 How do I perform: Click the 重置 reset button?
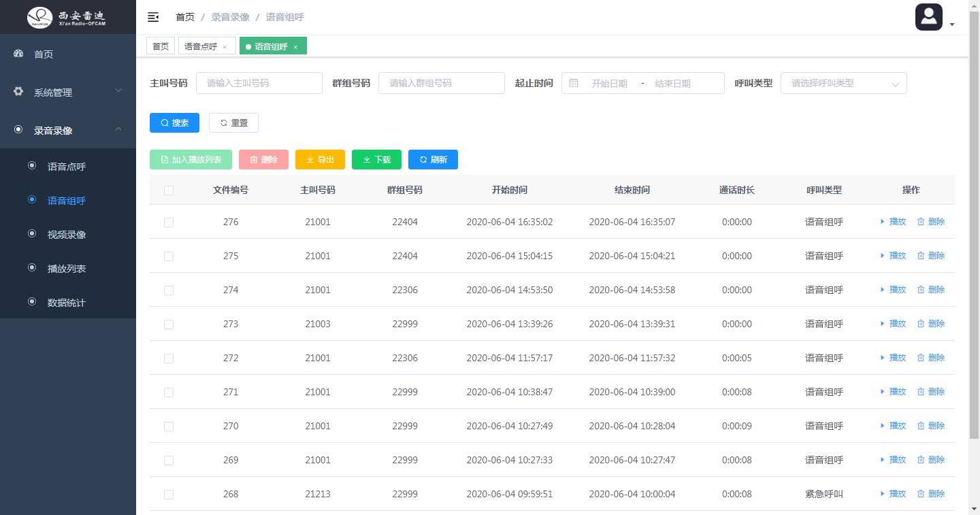(x=233, y=123)
